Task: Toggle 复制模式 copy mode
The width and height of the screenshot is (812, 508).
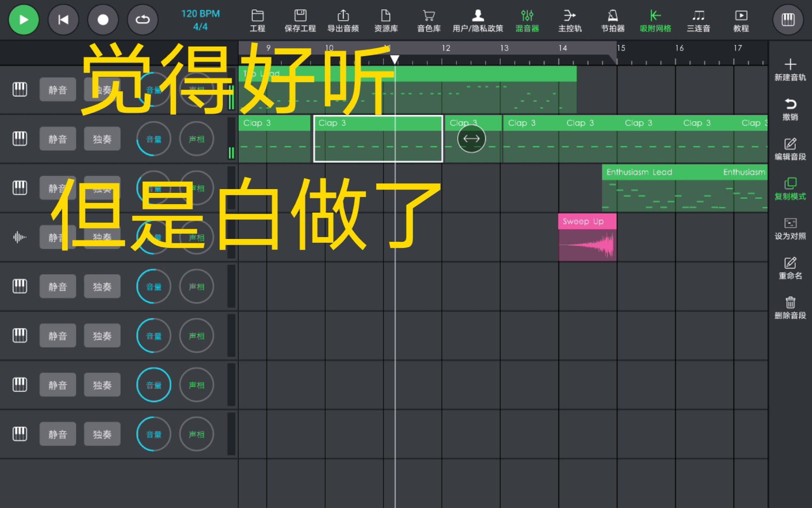Action: pos(790,189)
